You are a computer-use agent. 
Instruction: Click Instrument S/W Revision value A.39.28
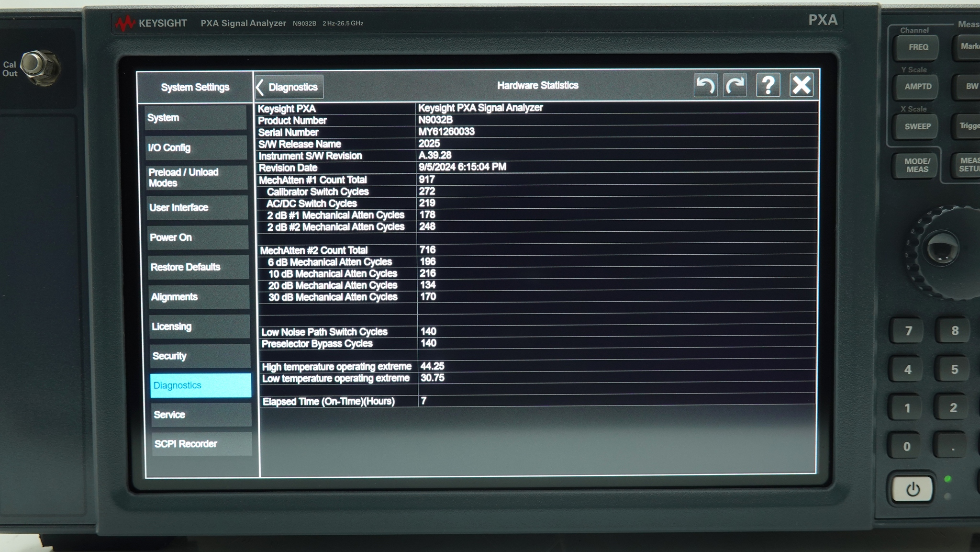tap(435, 156)
